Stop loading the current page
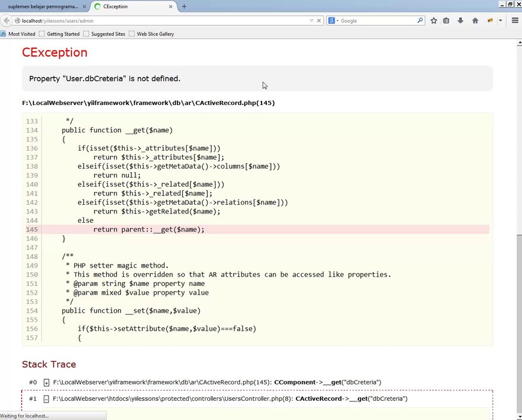Viewport: 522px width, 420px height. [x=319, y=20]
